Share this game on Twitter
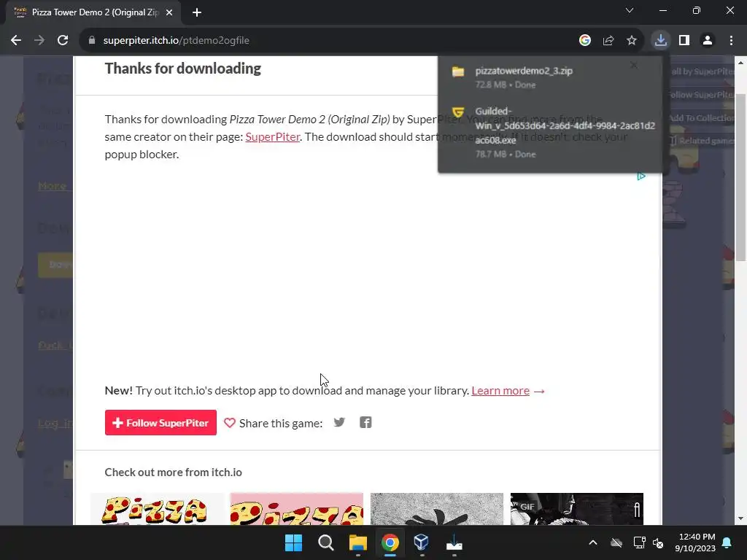Viewport: 747px width, 560px height. pyautogui.click(x=339, y=422)
